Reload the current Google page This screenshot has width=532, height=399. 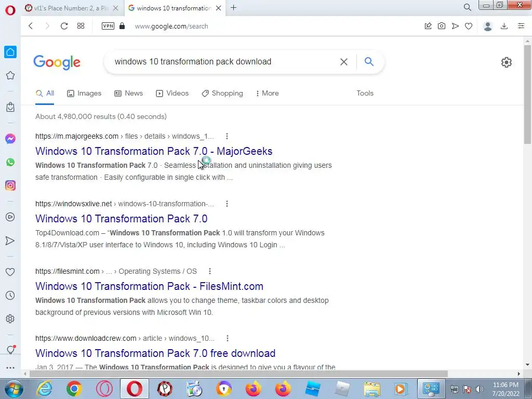pos(64,26)
